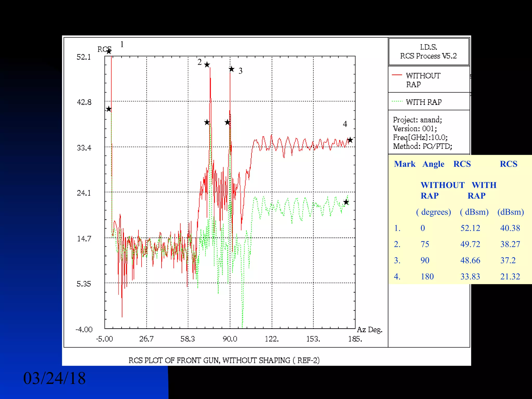532x399 pixels.
Task: Click the 90.0 x-axis tick label
Action: coord(230,339)
